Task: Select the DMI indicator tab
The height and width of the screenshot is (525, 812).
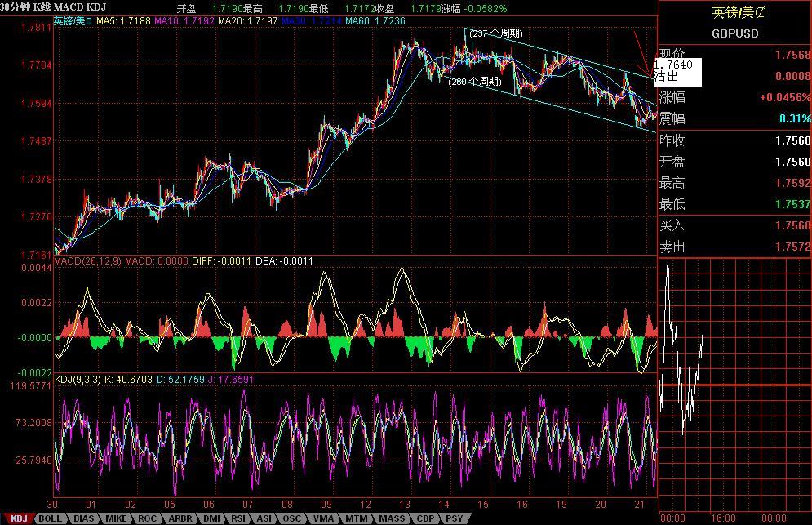Action: pyautogui.click(x=211, y=518)
